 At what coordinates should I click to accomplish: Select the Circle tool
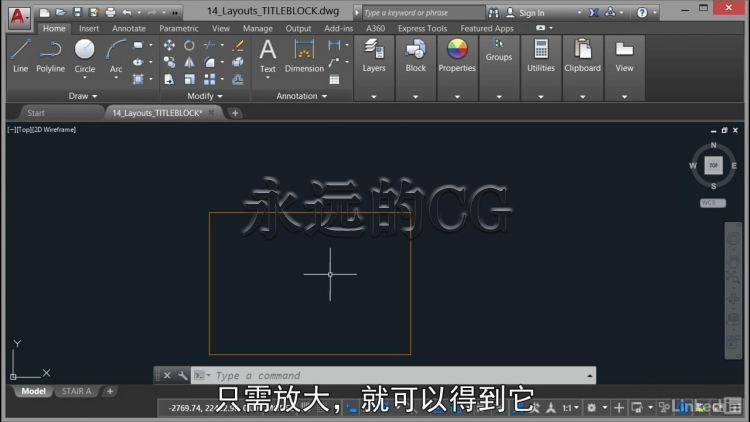[85, 54]
